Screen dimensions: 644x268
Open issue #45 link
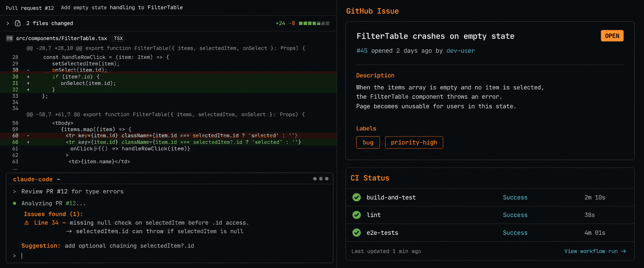click(362, 51)
